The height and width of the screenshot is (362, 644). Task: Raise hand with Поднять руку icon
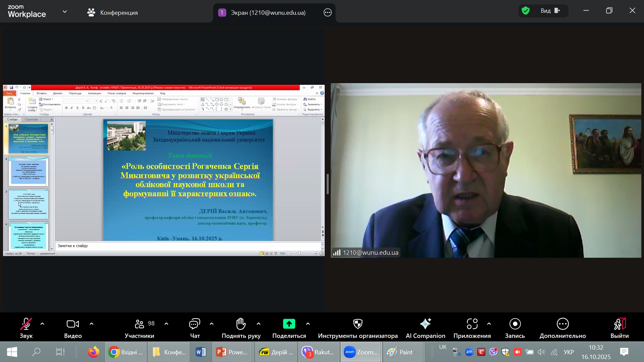pyautogui.click(x=241, y=324)
